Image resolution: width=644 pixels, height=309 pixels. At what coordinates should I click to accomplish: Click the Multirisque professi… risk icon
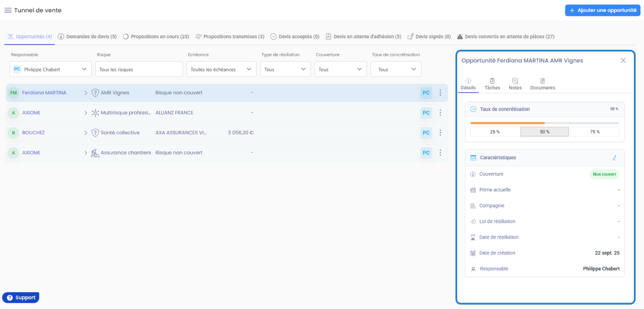tap(95, 113)
